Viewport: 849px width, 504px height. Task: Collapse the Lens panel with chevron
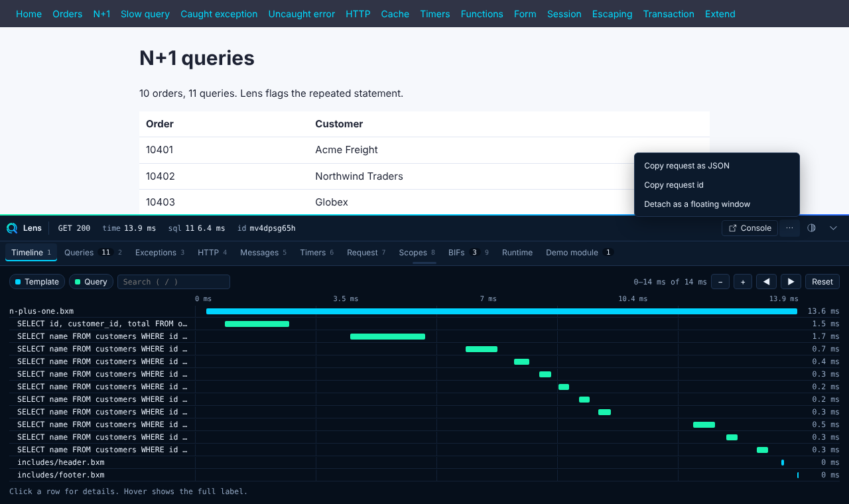point(834,228)
